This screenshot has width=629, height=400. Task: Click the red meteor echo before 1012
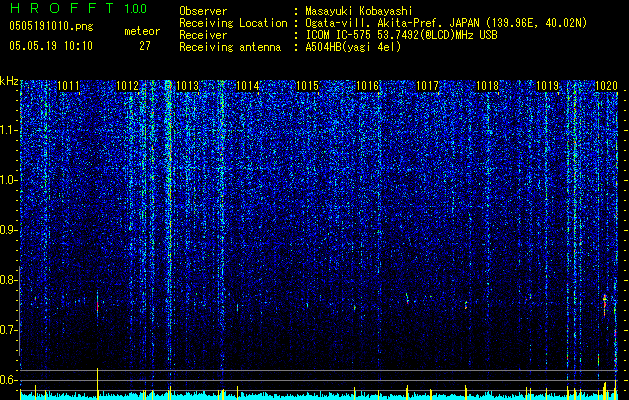coord(97,305)
